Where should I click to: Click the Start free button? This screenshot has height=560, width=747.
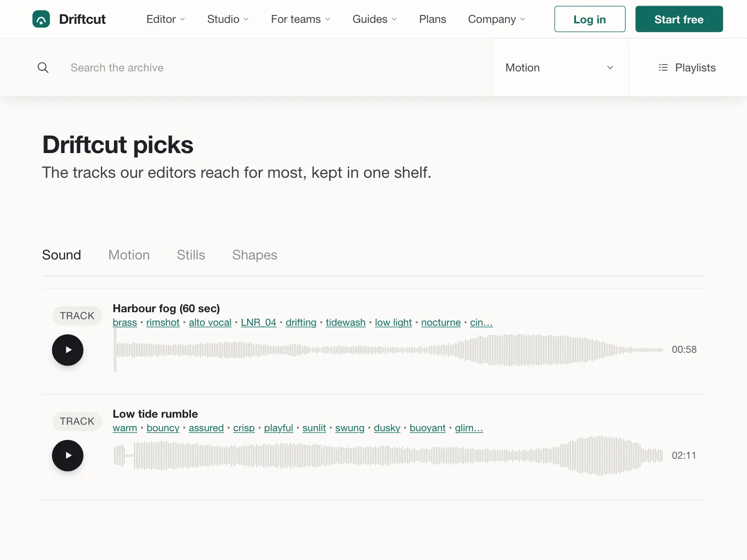(x=679, y=19)
